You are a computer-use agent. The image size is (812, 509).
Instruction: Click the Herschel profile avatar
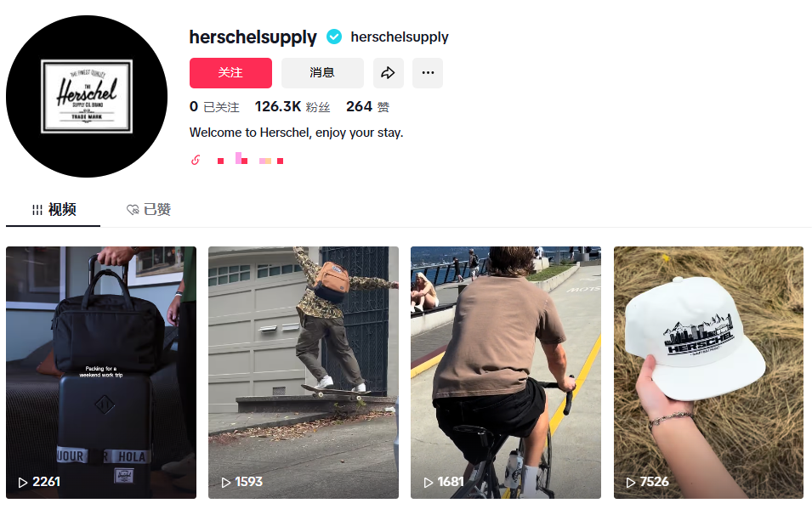(x=87, y=96)
